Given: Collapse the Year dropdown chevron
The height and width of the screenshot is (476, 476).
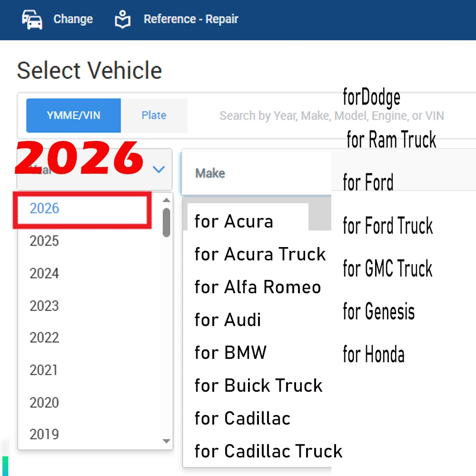Looking at the screenshot, I should coord(159,169).
